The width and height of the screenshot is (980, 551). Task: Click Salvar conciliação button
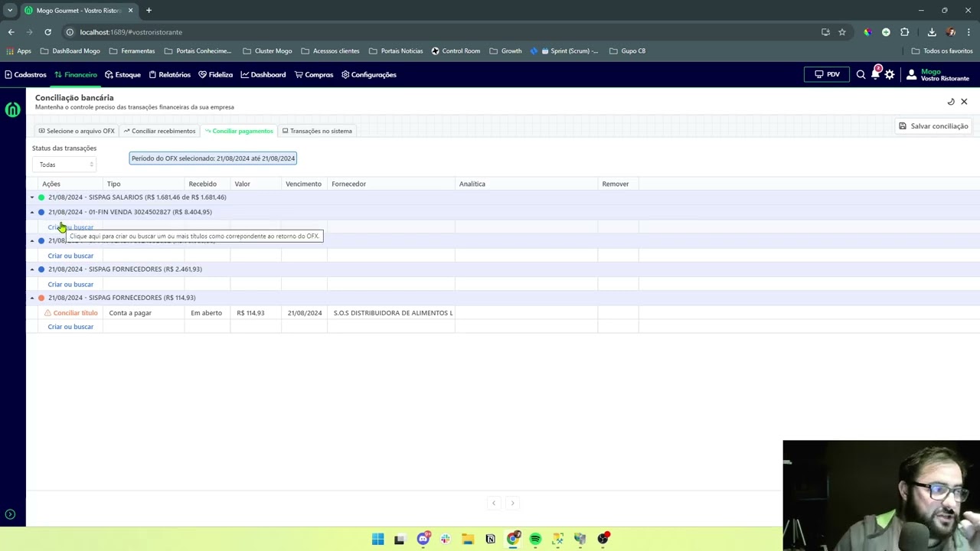[x=933, y=126]
